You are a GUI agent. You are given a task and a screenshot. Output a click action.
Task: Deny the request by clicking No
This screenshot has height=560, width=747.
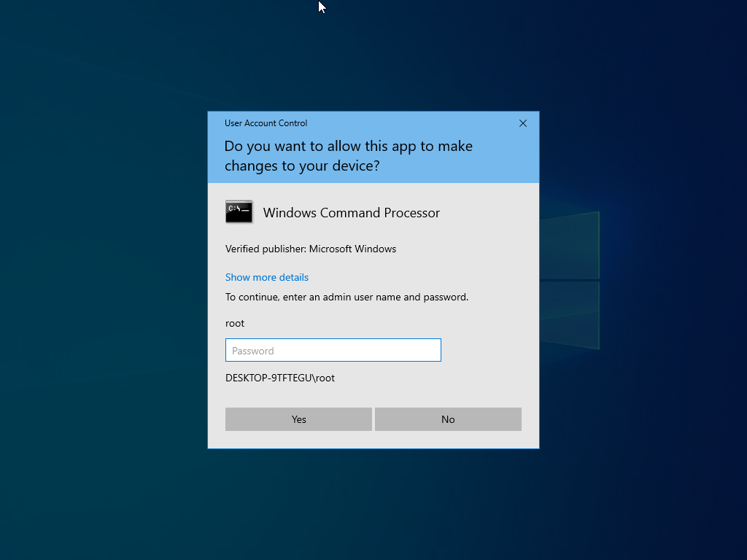(447, 419)
